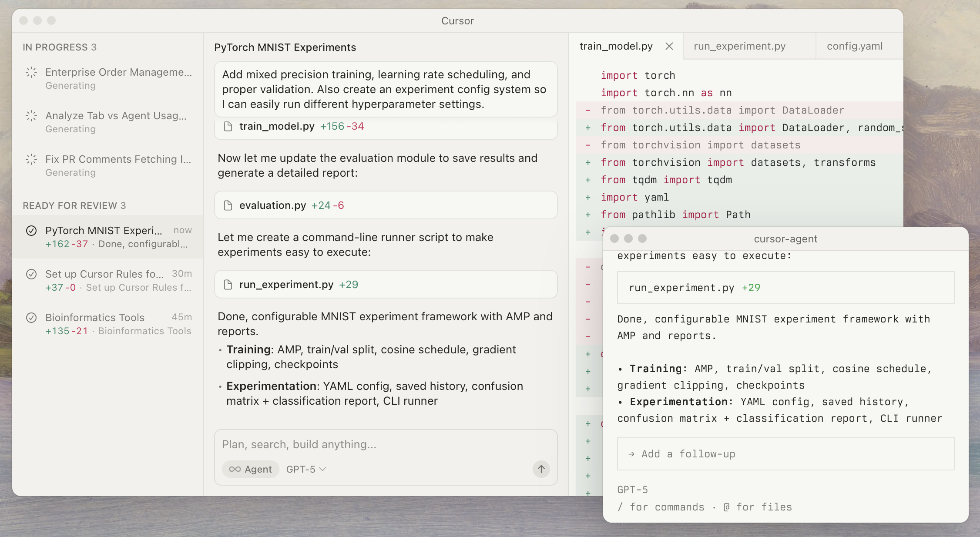The image size is (980, 537).
Task: Click the GPT-5 label in cursor-agent window
Action: pyautogui.click(x=633, y=490)
